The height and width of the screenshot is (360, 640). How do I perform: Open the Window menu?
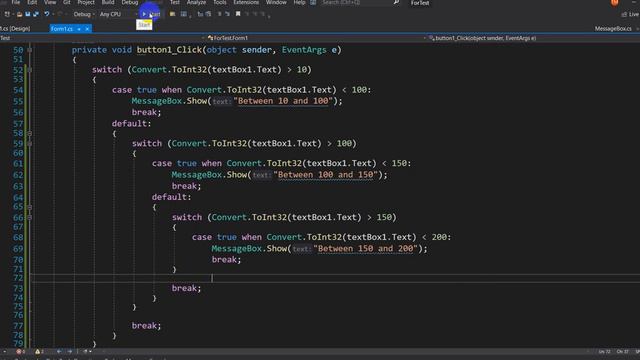coord(276,2)
